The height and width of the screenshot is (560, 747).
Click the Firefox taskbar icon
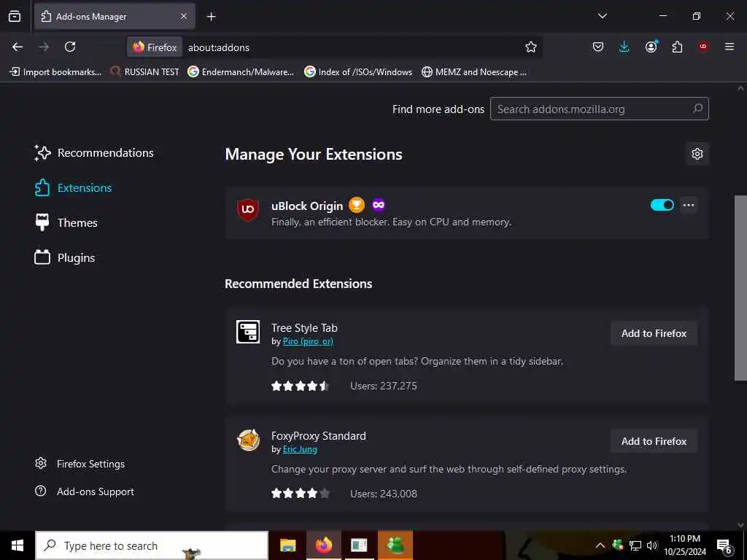tap(324, 545)
